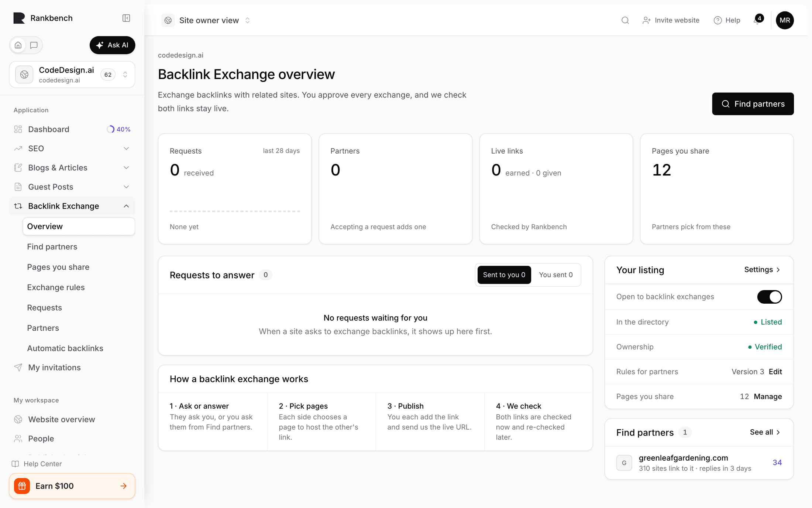
Task: Click See all partners
Action: click(765, 432)
